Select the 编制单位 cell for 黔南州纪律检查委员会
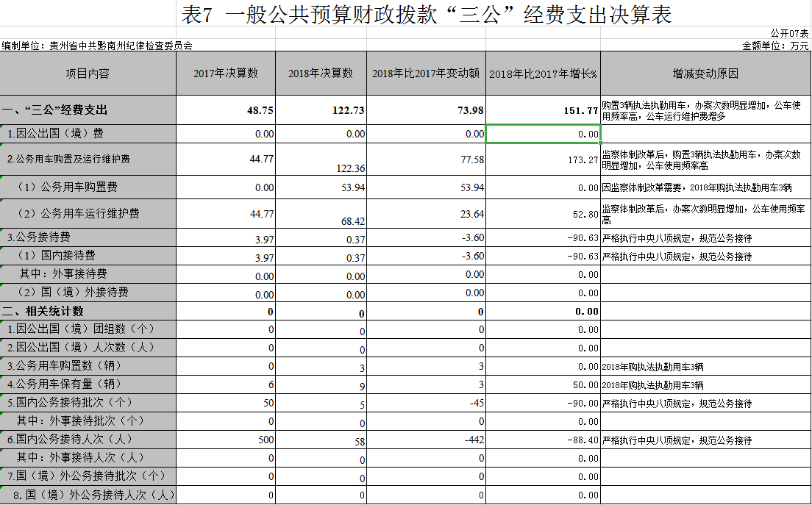This screenshot has width=812, height=505. (x=97, y=46)
